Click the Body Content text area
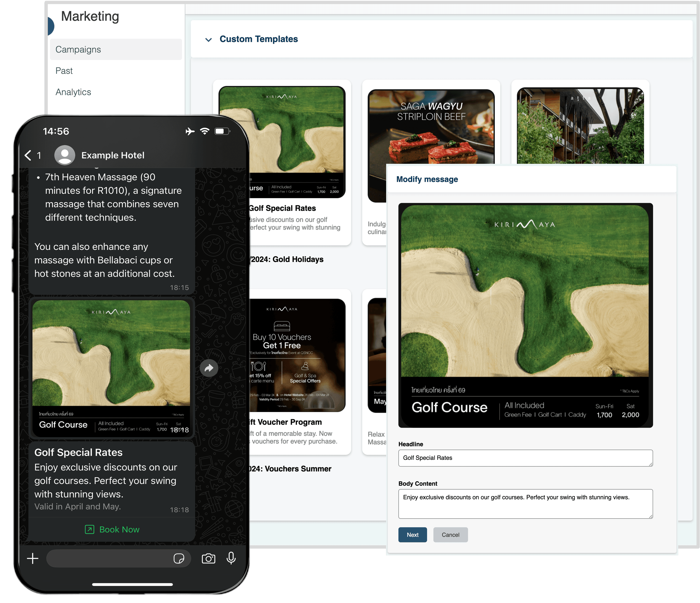Screen dimensions: 700x603 525,504
